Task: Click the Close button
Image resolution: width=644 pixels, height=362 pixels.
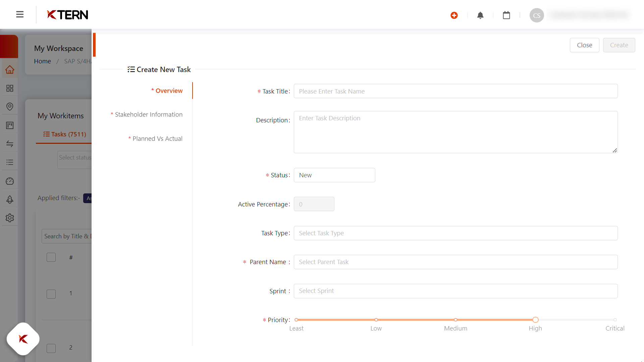Action: click(x=584, y=45)
